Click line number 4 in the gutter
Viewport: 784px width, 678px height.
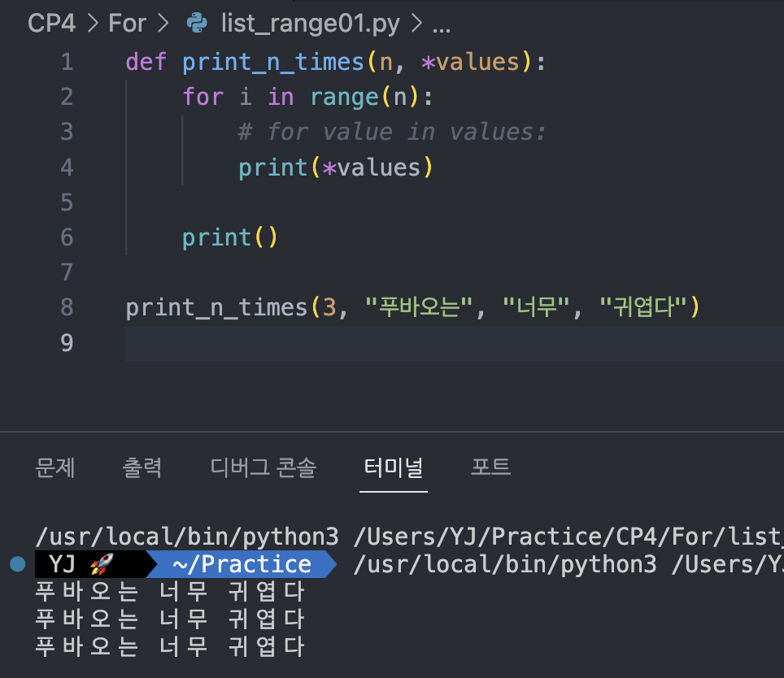pos(67,167)
